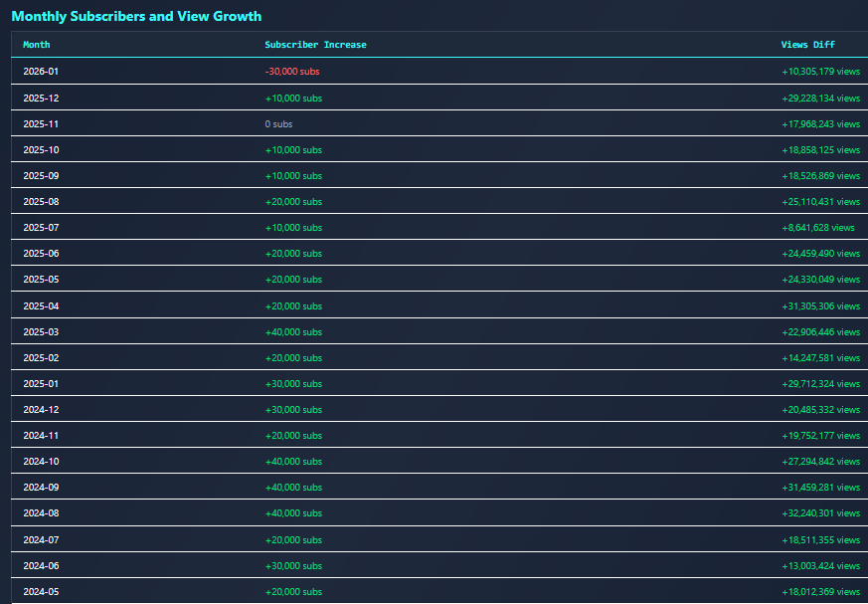Click the +10,305,179 views value
Screen dimensions: 868x604
(x=821, y=72)
